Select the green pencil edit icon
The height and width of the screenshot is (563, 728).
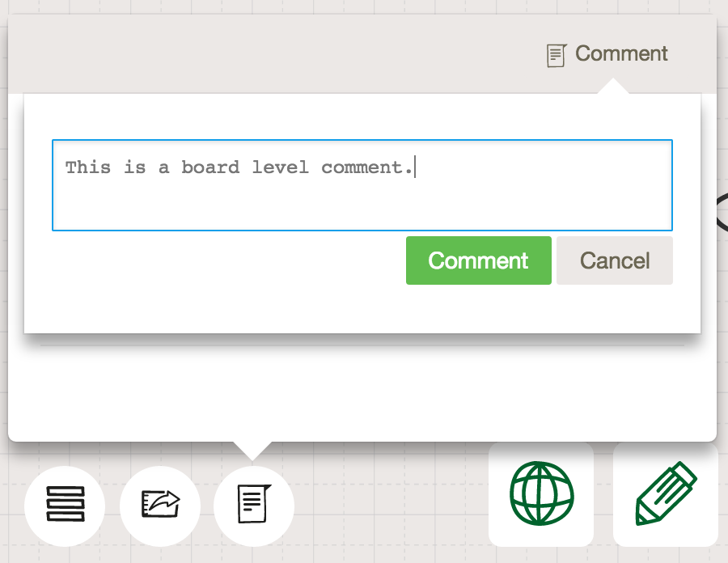[666, 493]
